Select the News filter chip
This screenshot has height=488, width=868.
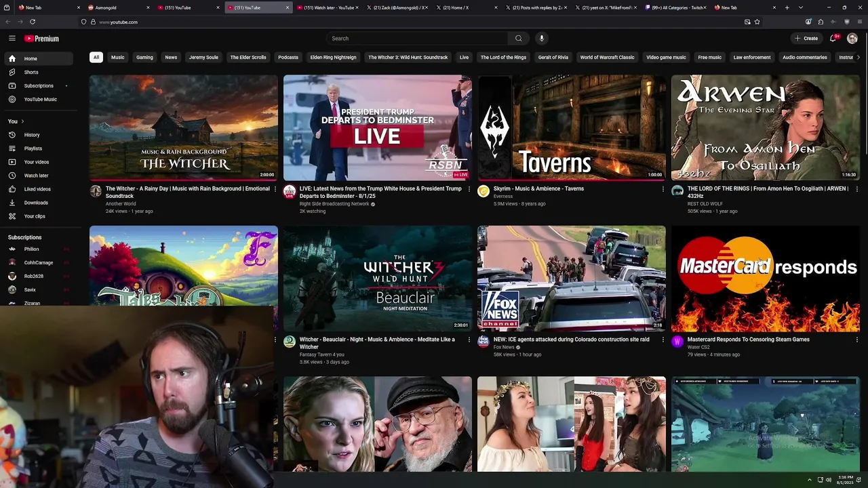click(171, 58)
